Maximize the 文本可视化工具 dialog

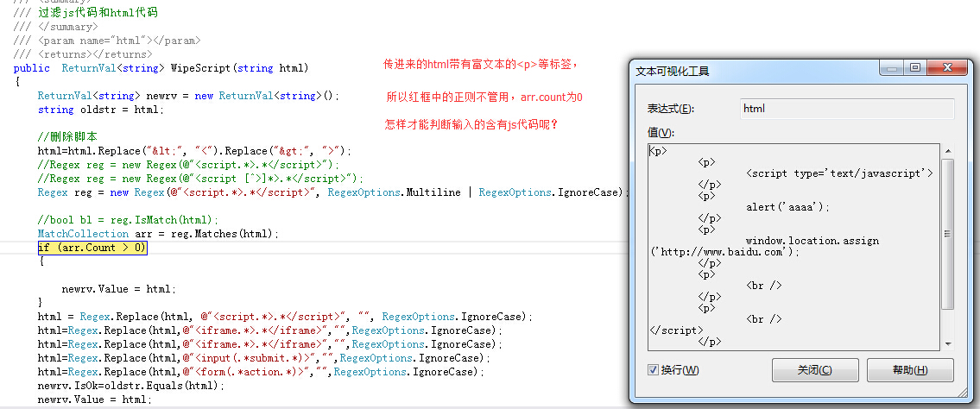point(915,67)
